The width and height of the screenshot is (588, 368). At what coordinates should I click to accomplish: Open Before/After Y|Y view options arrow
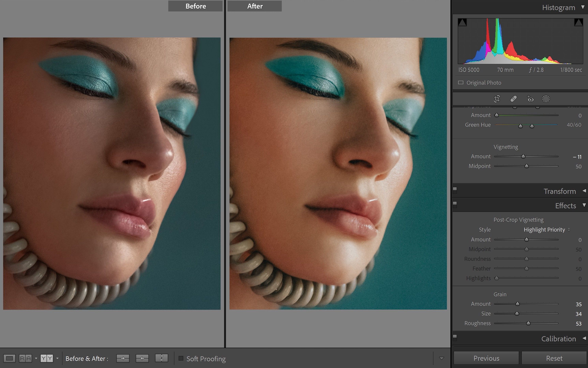tap(57, 358)
